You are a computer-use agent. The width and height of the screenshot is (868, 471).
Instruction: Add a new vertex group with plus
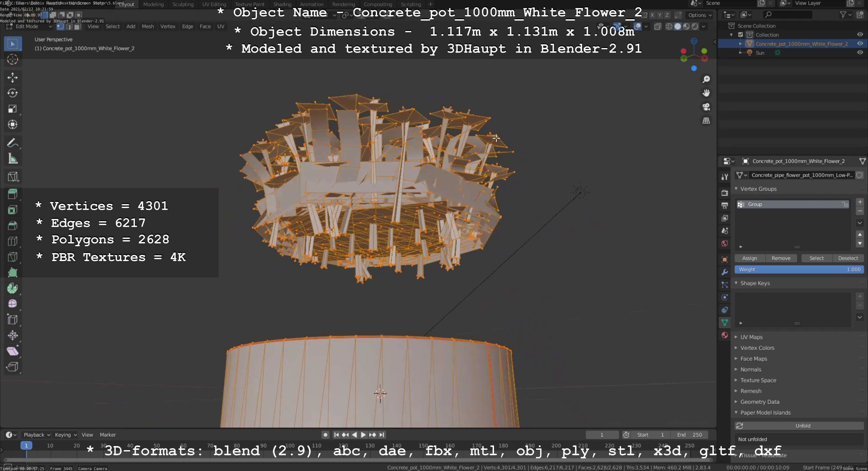pos(860,202)
